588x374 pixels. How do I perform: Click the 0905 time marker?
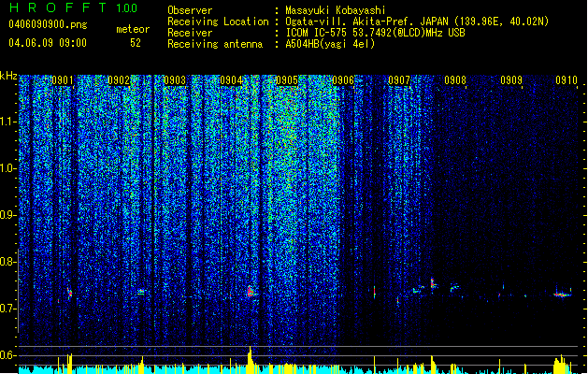(287, 80)
